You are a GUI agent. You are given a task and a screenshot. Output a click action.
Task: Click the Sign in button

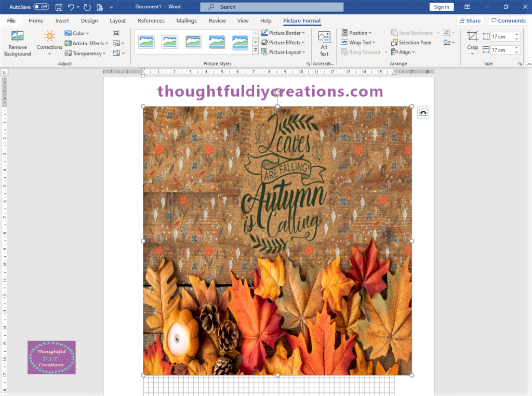tap(442, 7)
